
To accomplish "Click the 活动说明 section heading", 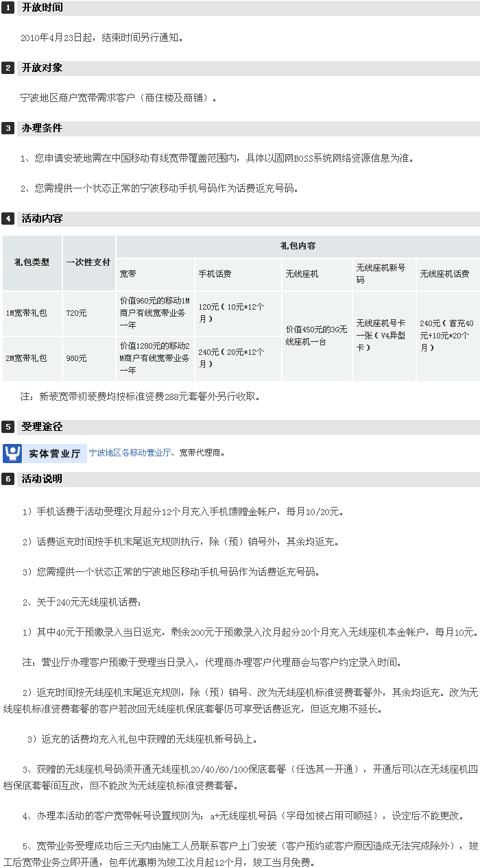I will pos(42,479).
